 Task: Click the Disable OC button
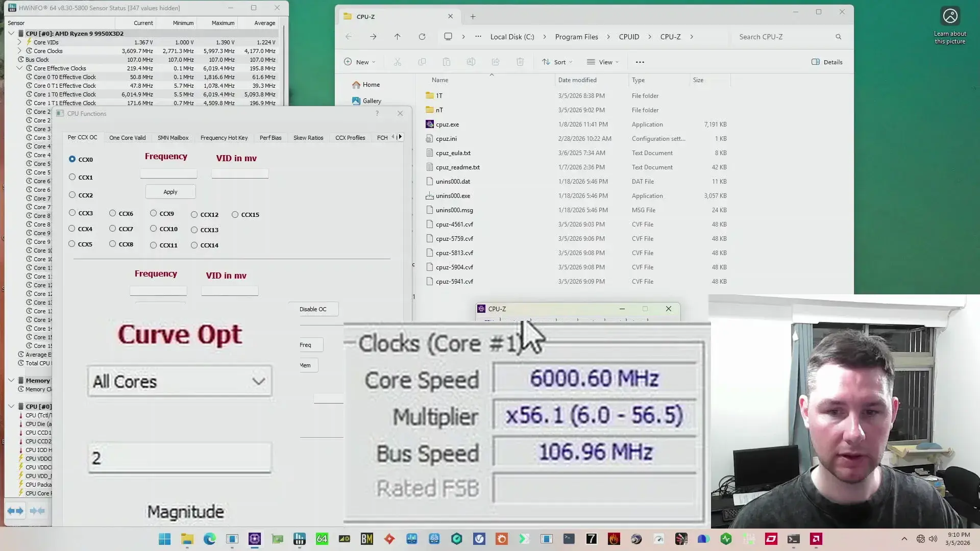click(x=313, y=309)
